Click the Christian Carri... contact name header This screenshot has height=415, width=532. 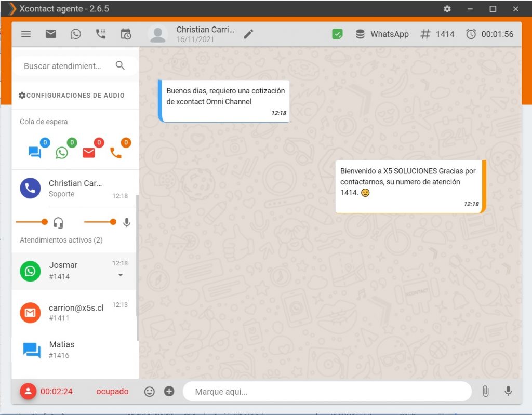pyautogui.click(x=205, y=30)
